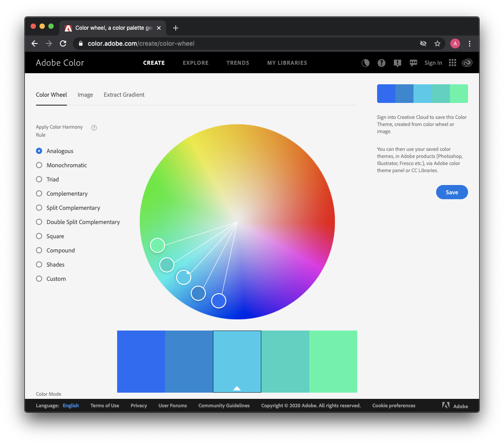Click the Adobe logo in the footer

(x=455, y=406)
